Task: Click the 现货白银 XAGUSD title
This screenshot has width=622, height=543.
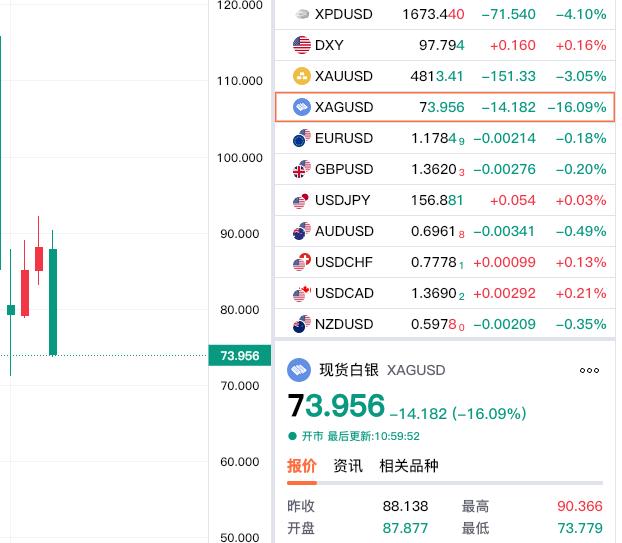Action: pyautogui.click(x=382, y=370)
